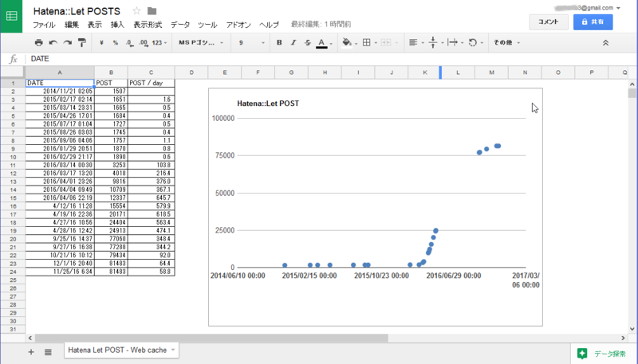
Task: Click the merge cells icon
Action: click(386, 43)
